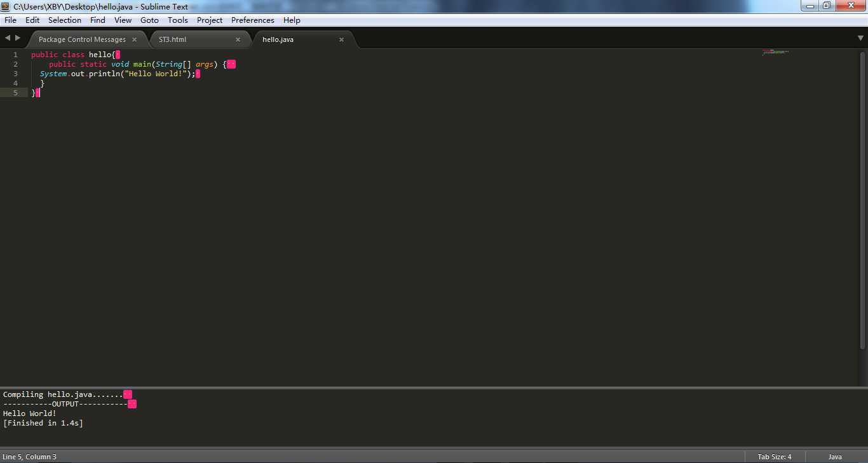Close the ST3.html tab
The width and height of the screenshot is (868, 463).
(x=238, y=39)
